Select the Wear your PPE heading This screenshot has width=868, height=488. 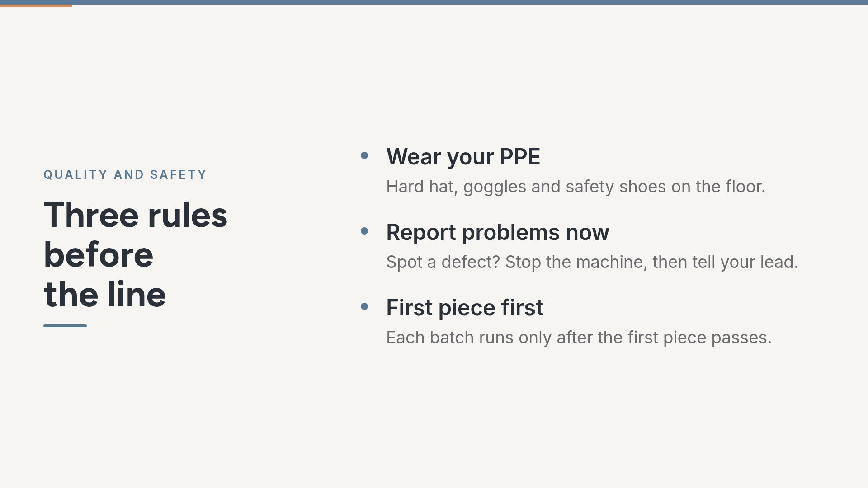click(463, 157)
